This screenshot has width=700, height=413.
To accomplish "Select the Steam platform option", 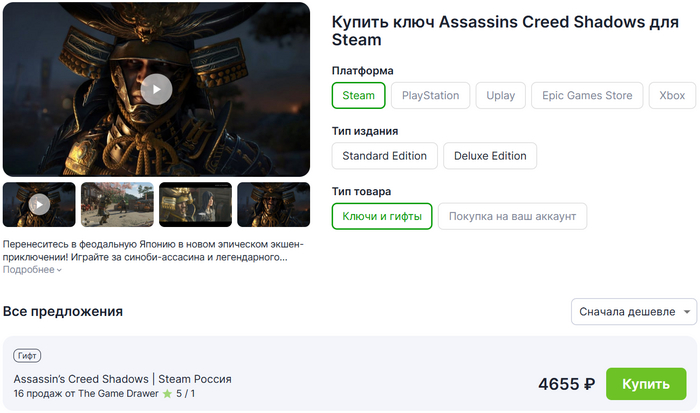I will (359, 96).
